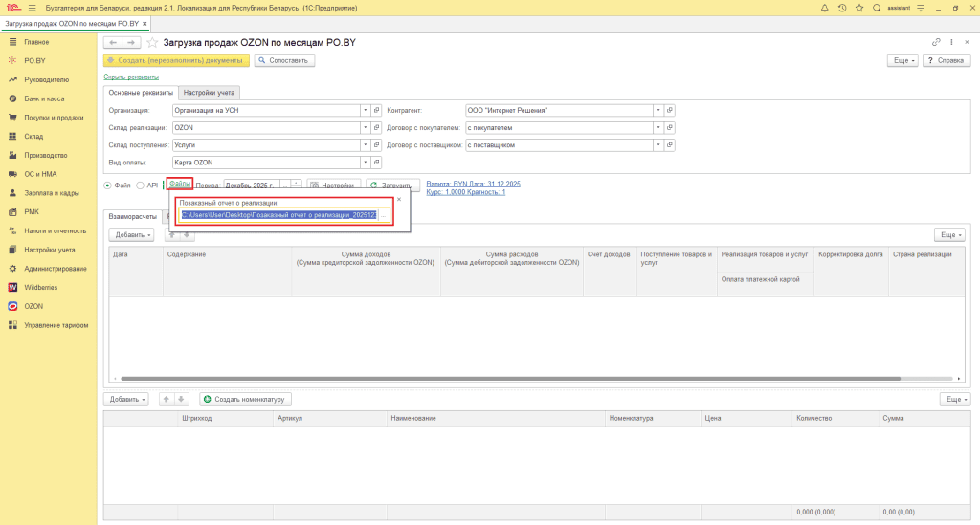Image resolution: width=980 pixels, height=525 pixels.
Task: Open the Главное section in sidebar
Action: point(36,42)
